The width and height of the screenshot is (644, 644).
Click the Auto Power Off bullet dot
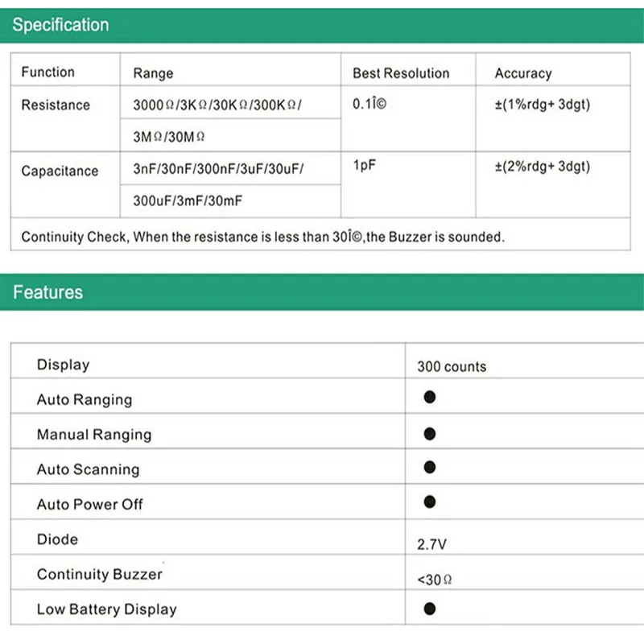pyautogui.click(x=429, y=502)
